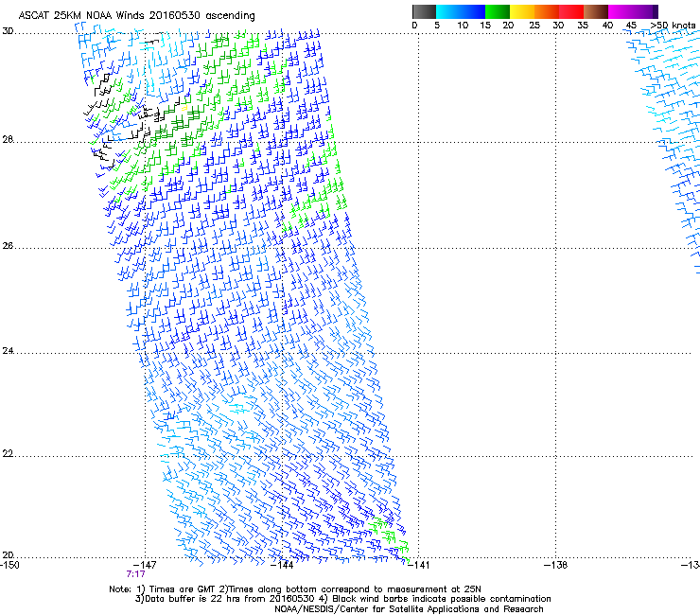700x615 pixels.
Task: Click the NOAA/NESDIS credit line
Action: [409, 609]
